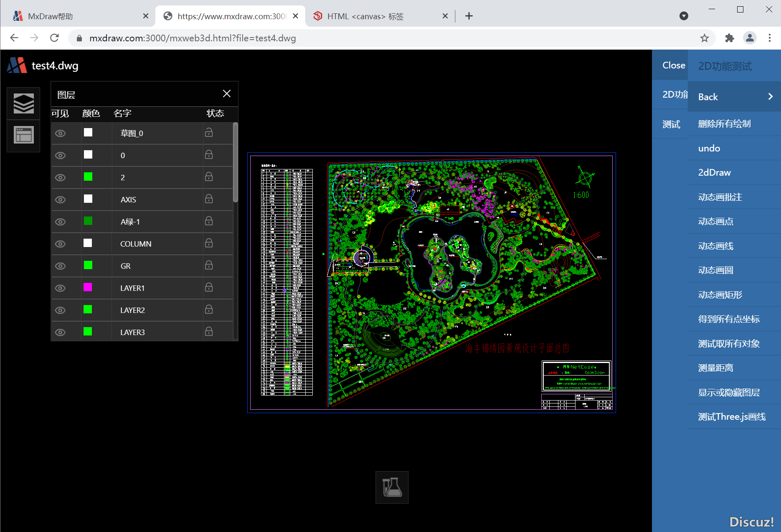Click the MxDraw logo beside test4.dwg
The image size is (781, 532).
(17, 66)
